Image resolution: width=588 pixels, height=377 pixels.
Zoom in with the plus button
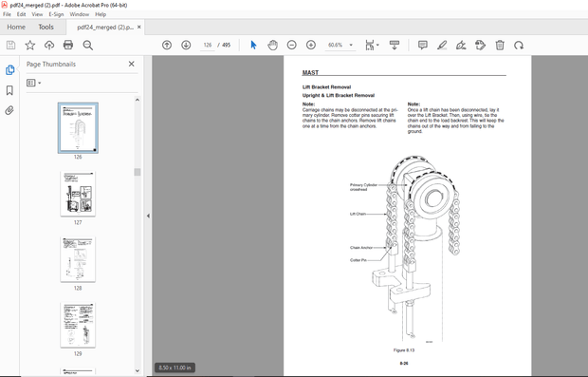point(311,45)
